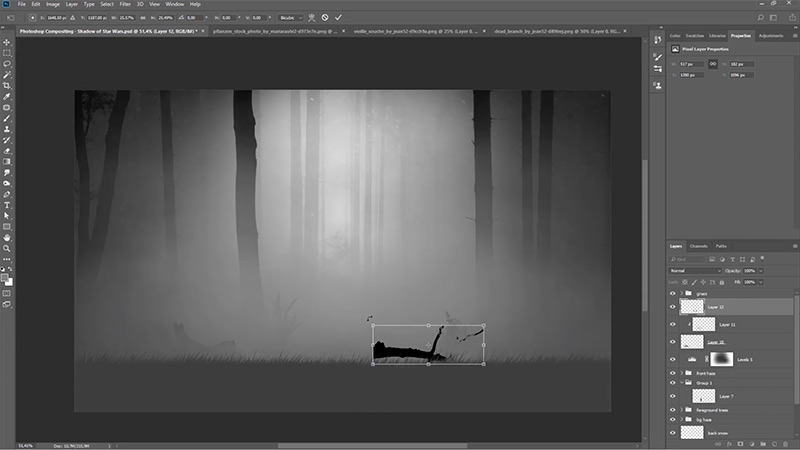Viewport: 800px width, 450px height.
Task: Hide Layer 10 visibility eye
Action: click(672, 342)
